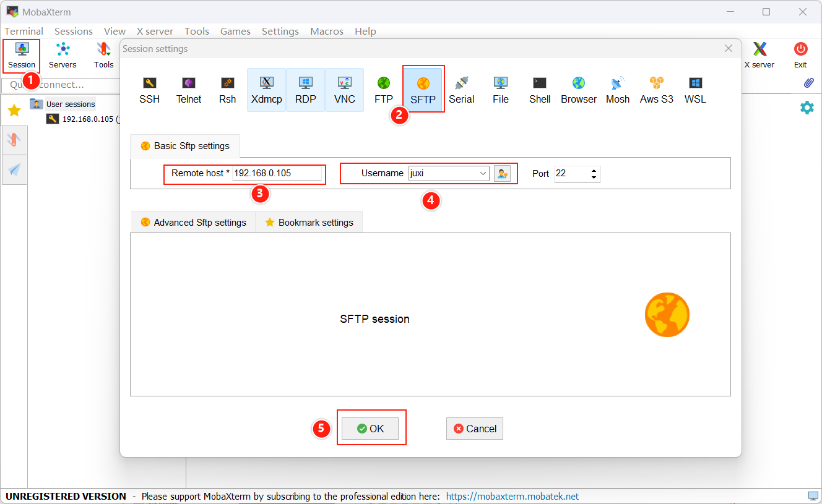This screenshot has width=822, height=504.
Task: Select the RDP session type
Action: pyautogui.click(x=306, y=90)
